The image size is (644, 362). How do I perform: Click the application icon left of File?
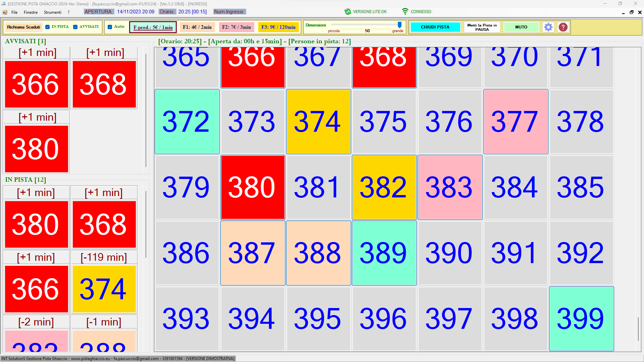coord(5,12)
